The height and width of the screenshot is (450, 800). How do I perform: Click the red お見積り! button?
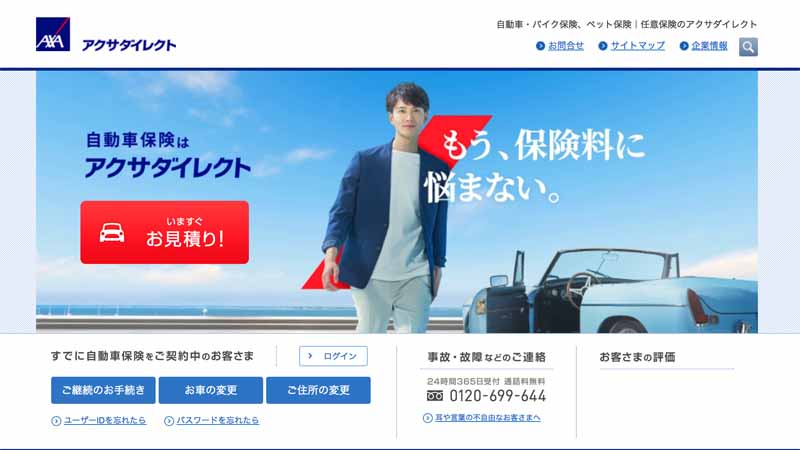tap(165, 232)
